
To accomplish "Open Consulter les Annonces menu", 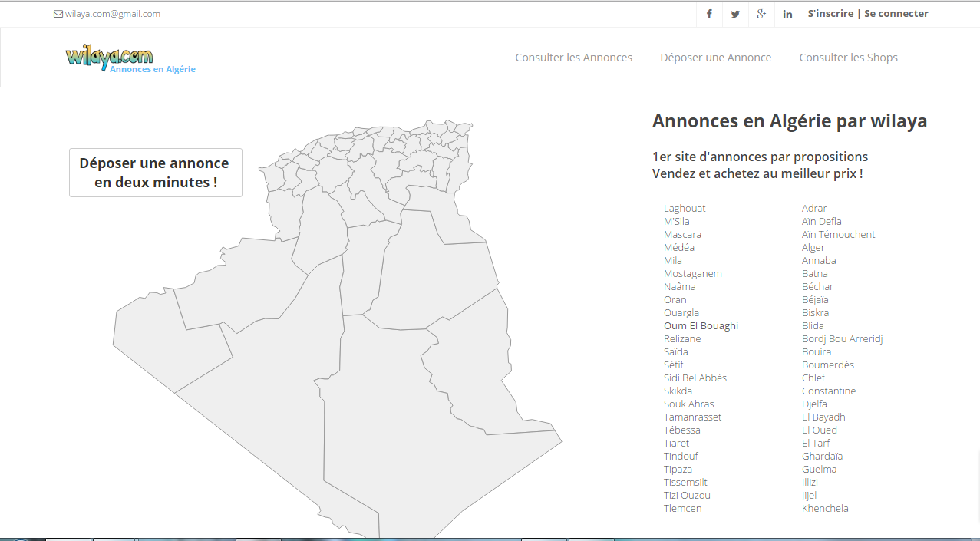I will pyautogui.click(x=573, y=58).
